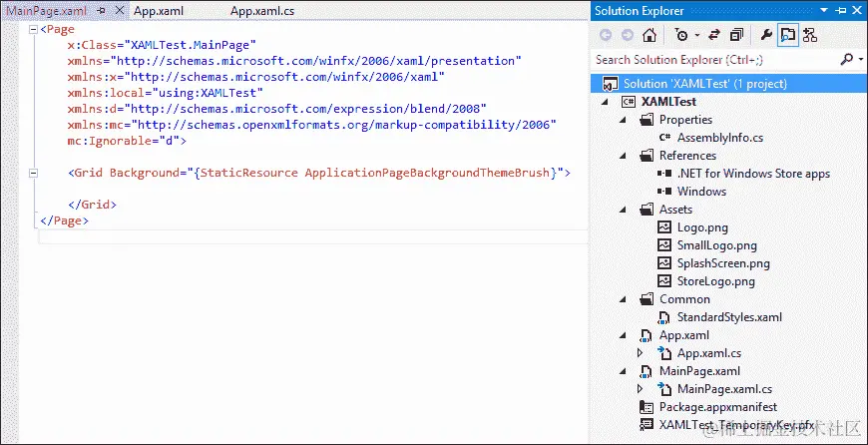Open the Solution Explorer window position dropdown
Screen dimensions: 868x445
[825, 11]
